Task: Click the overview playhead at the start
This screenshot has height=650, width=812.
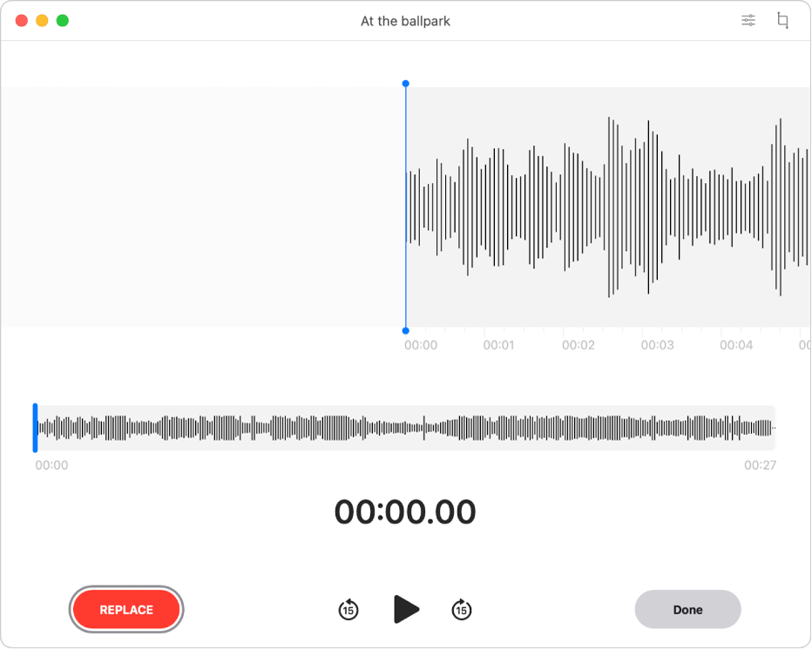Action: (35, 427)
